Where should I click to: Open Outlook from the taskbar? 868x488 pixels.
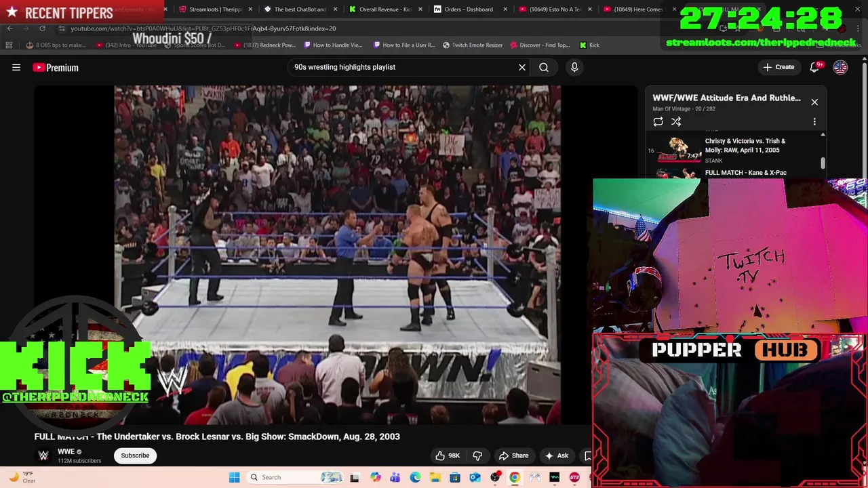coord(475,477)
